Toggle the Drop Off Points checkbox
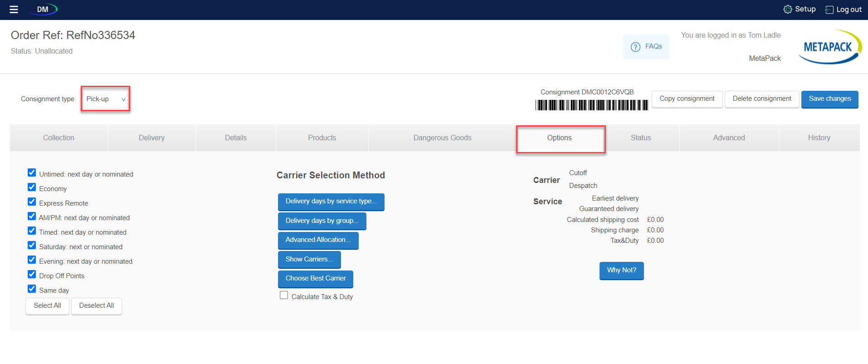This screenshot has height=364, width=868. pyautogui.click(x=32, y=275)
